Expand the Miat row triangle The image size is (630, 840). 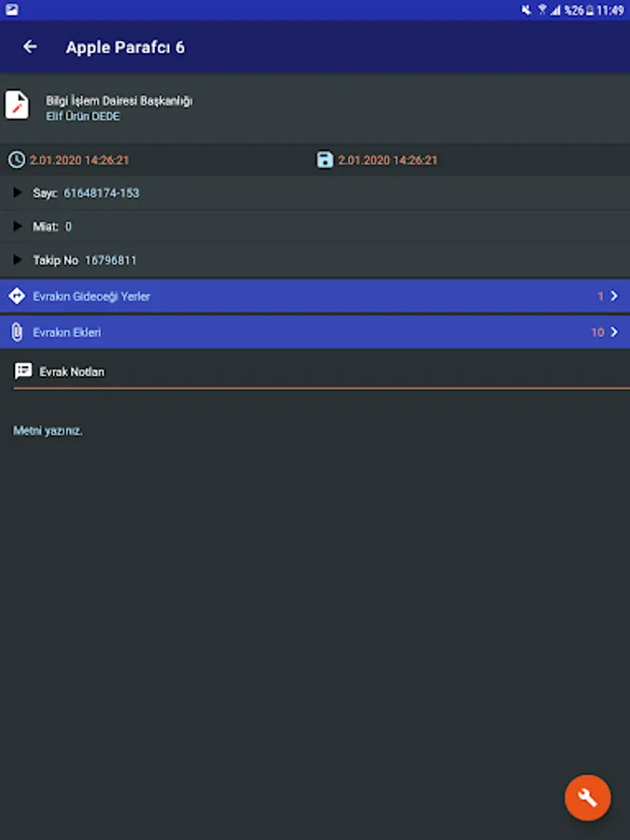18,227
